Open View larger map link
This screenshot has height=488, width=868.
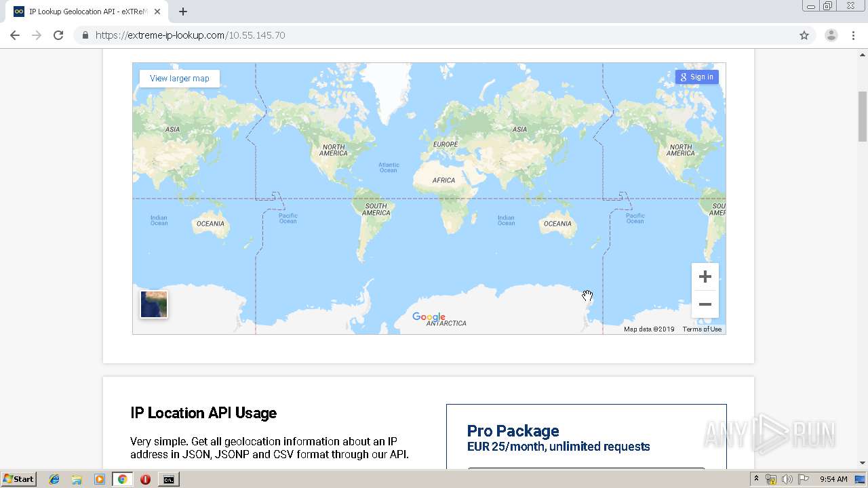click(180, 79)
